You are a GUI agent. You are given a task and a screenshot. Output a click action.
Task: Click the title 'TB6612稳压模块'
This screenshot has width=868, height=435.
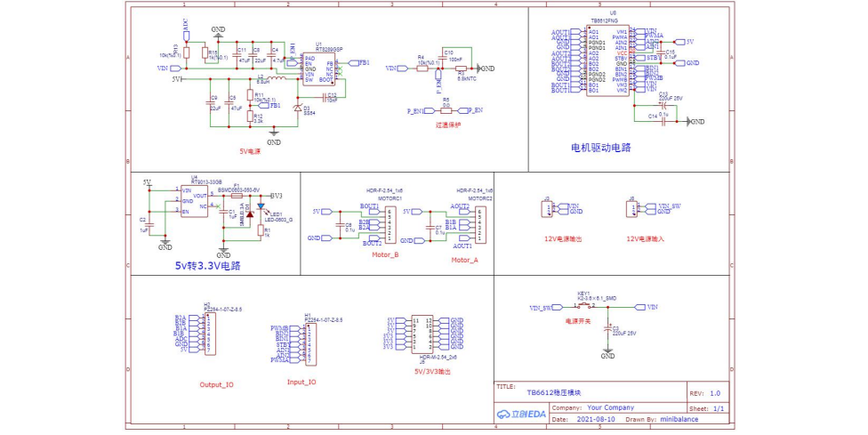(553, 392)
